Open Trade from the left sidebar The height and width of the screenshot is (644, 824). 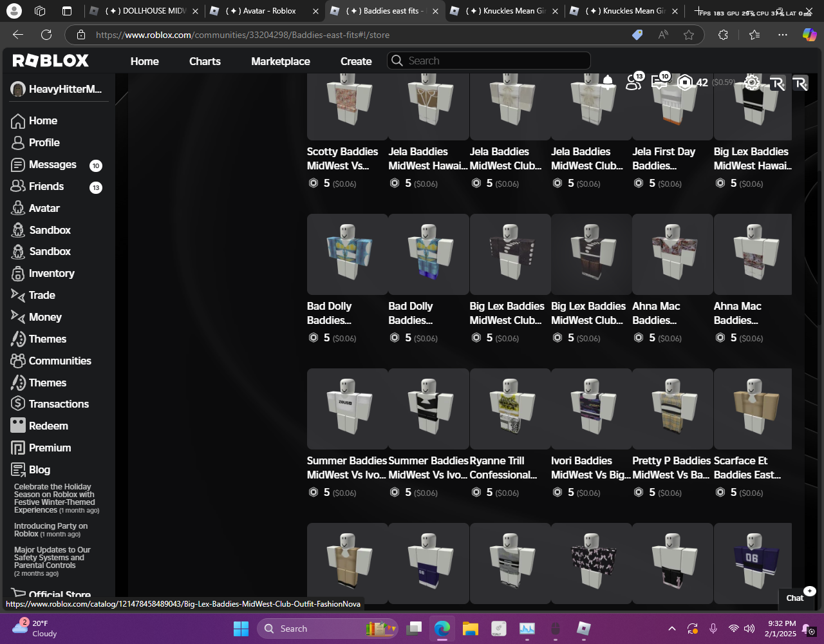[x=42, y=295]
